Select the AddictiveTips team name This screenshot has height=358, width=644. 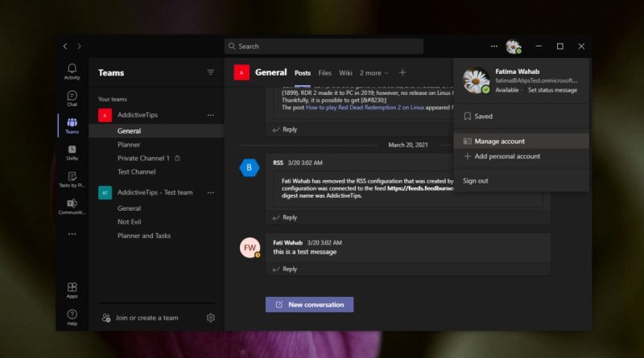tap(138, 115)
